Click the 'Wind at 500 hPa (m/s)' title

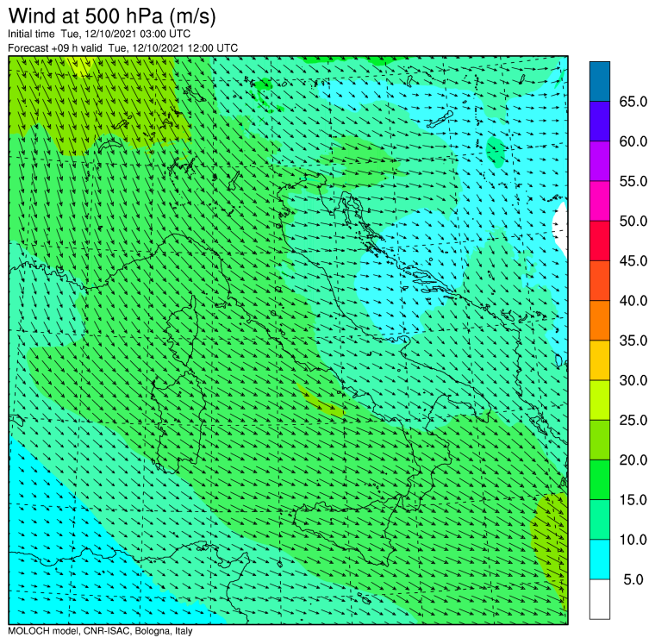tap(112, 16)
